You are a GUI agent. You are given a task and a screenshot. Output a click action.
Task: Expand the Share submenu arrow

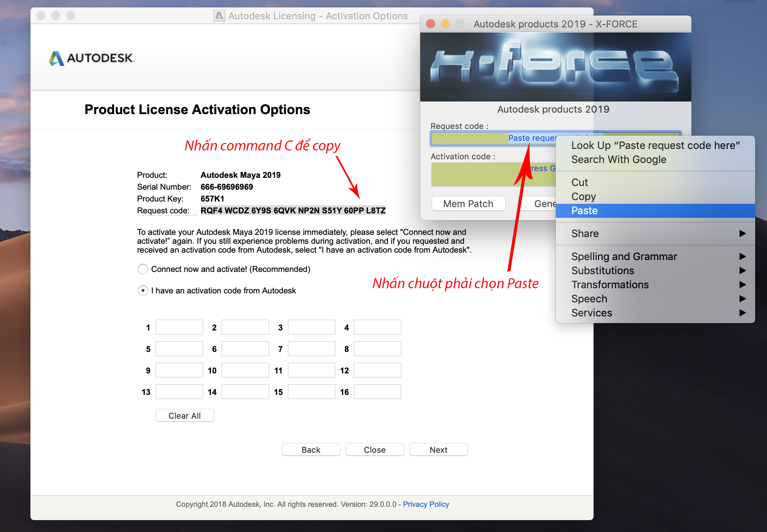pos(742,233)
